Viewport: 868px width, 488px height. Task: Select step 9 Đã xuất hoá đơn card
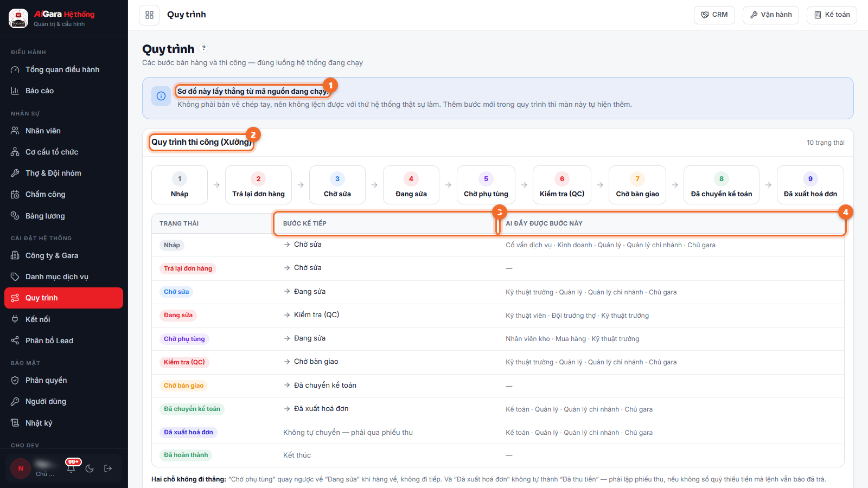coord(810,185)
